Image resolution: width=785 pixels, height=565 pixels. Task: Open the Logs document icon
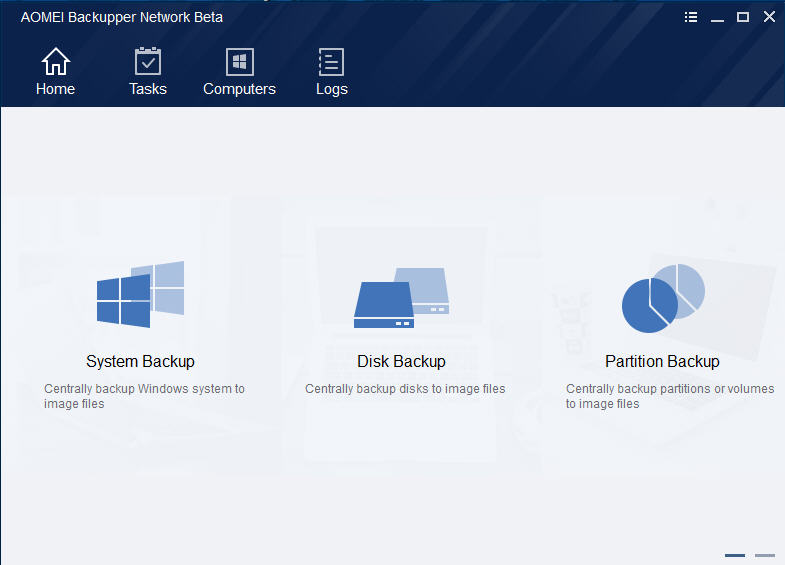[331, 62]
